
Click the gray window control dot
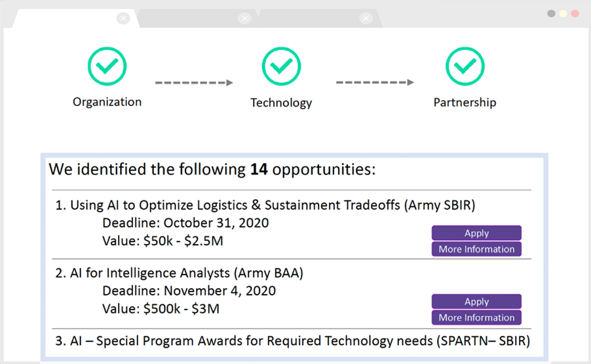(551, 14)
